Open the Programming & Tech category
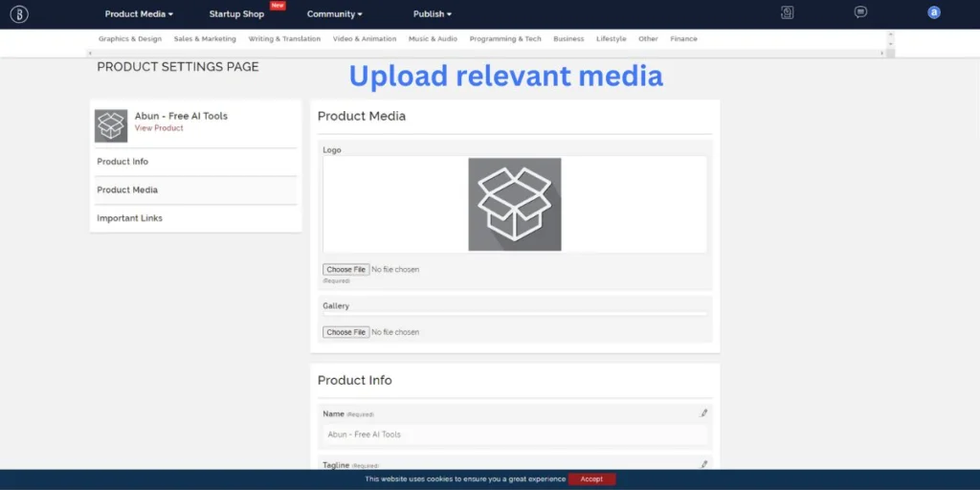The width and height of the screenshot is (980, 490). point(505,38)
